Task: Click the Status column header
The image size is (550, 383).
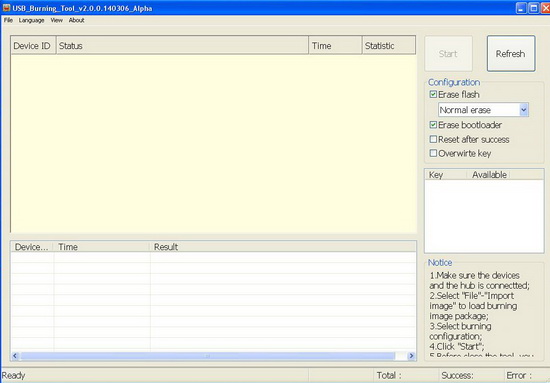Action: tap(182, 46)
